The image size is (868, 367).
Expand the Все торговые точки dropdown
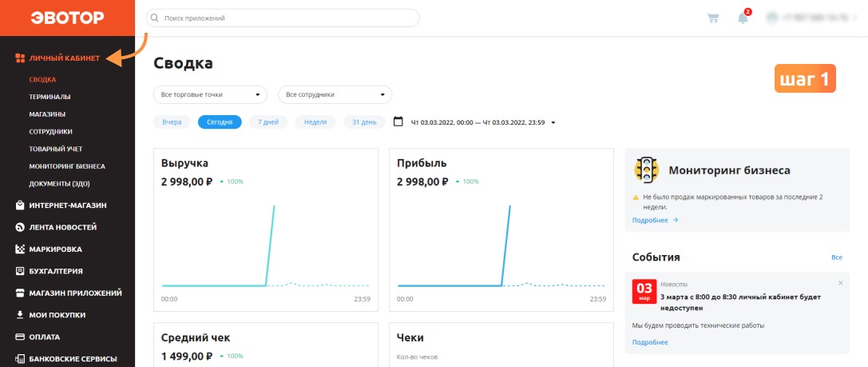(210, 95)
